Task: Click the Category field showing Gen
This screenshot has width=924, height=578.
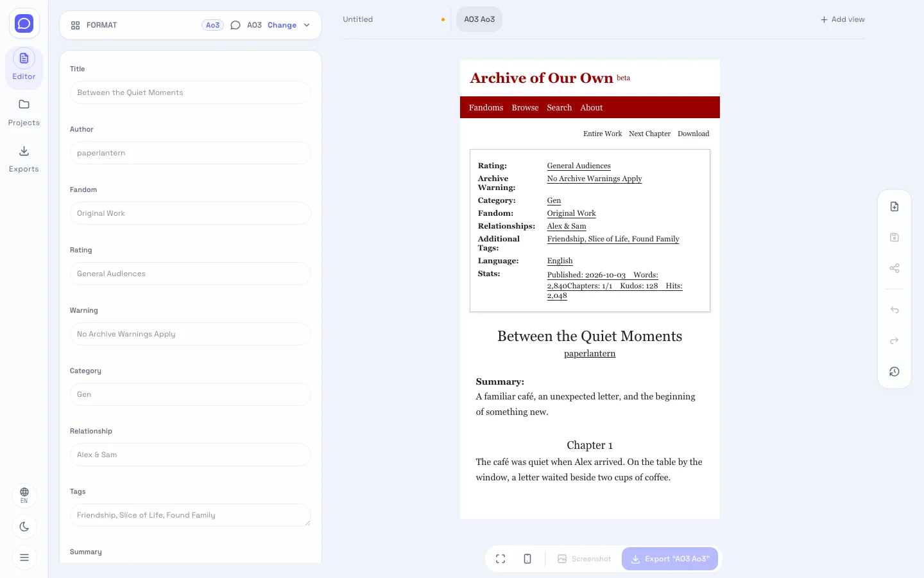Action: 191,394
